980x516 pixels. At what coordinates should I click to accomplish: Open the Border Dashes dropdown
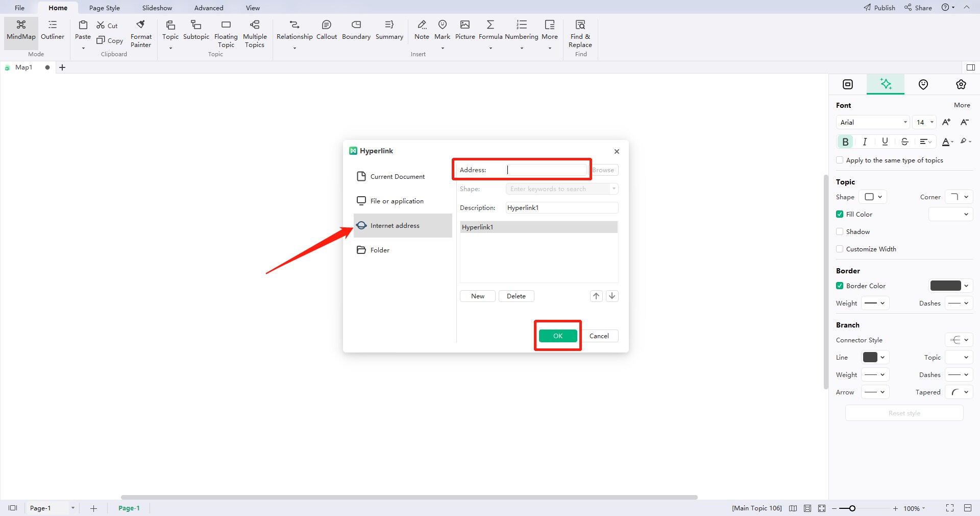[959, 303]
